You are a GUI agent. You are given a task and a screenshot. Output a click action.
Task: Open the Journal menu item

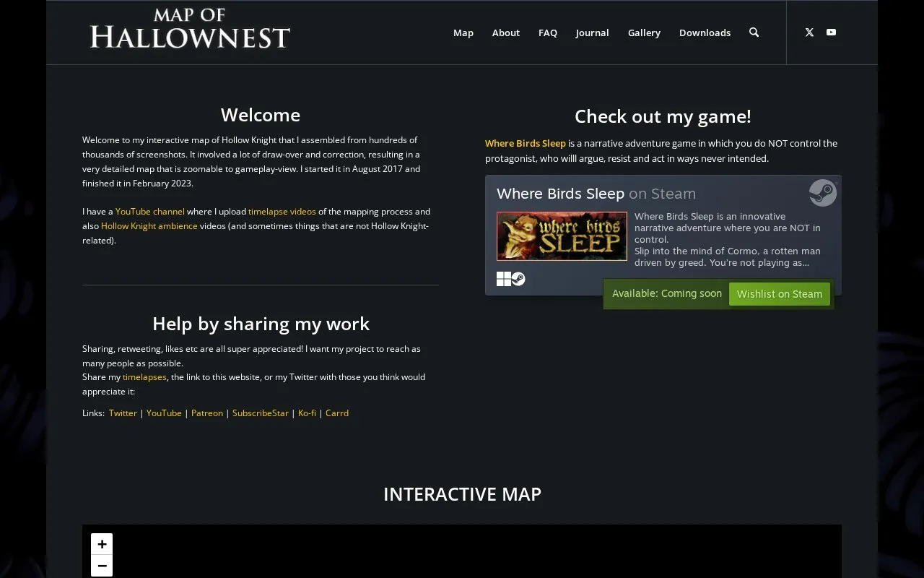593,33
